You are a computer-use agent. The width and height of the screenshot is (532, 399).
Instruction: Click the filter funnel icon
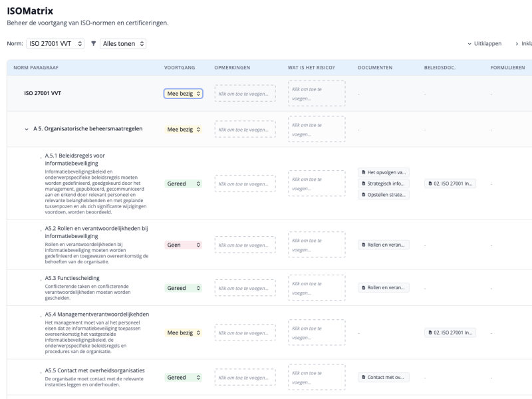coord(93,43)
